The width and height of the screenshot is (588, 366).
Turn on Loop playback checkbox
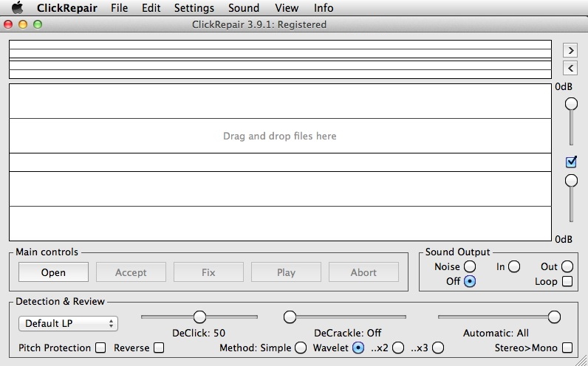[x=567, y=281]
